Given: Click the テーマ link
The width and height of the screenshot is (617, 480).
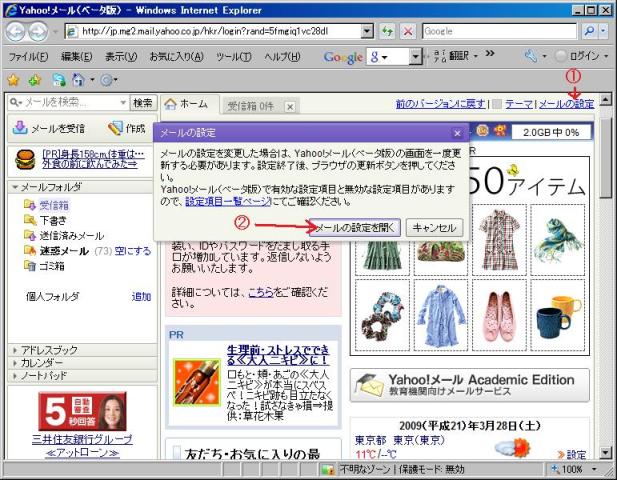Looking at the screenshot, I should (519, 104).
